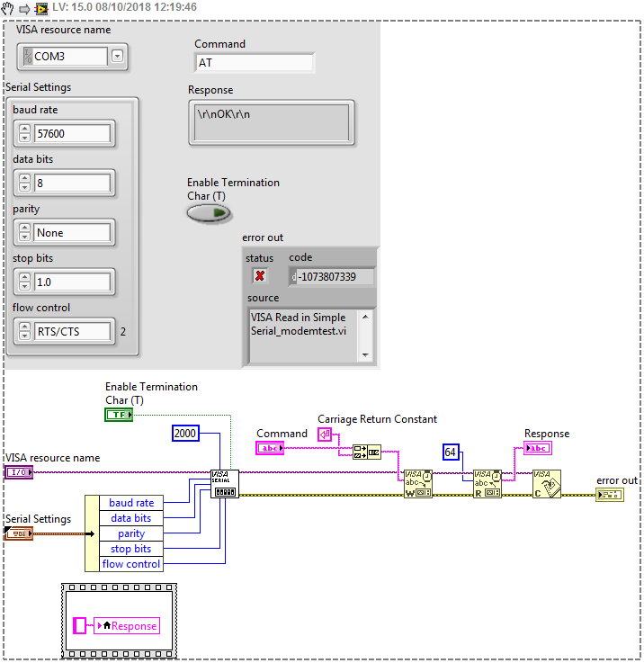Click the Enable Termination Char TF boolean terminal
This screenshot has width=644, height=663.
pyautogui.click(x=119, y=415)
